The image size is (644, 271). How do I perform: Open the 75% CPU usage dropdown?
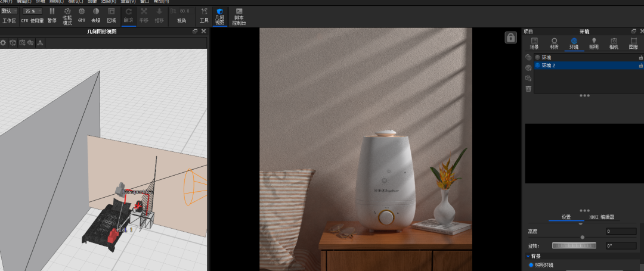tap(32, 11)
